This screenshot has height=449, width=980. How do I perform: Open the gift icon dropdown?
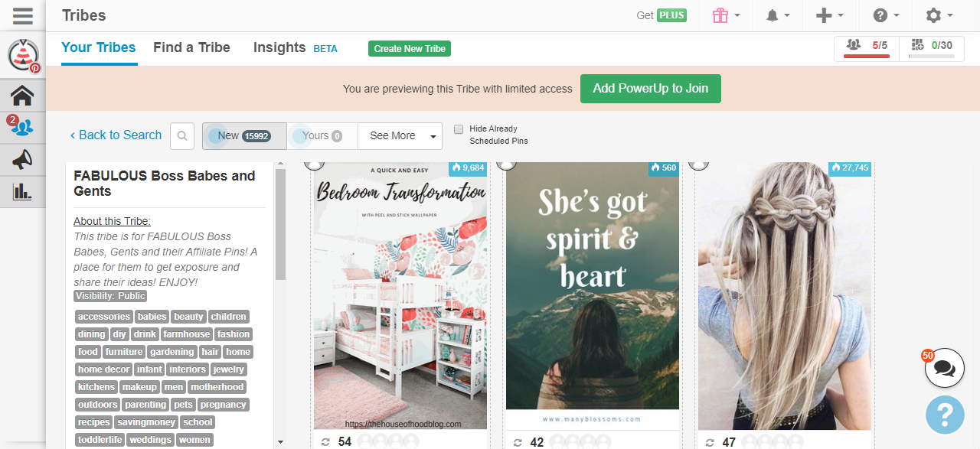[x=726, y=15]
